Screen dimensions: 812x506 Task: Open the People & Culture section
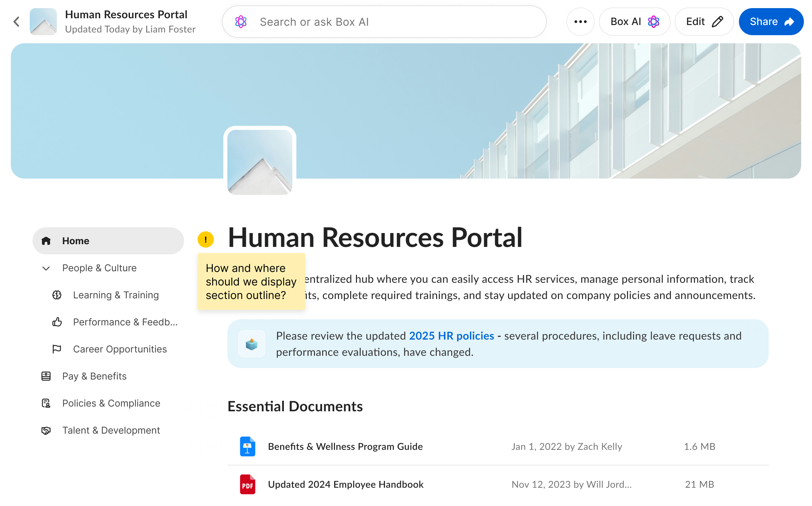99,268
